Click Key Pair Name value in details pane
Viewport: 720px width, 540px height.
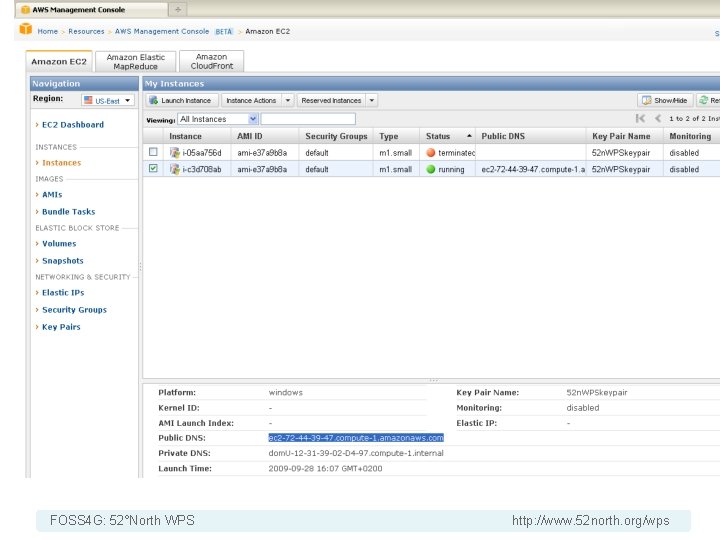596,392
